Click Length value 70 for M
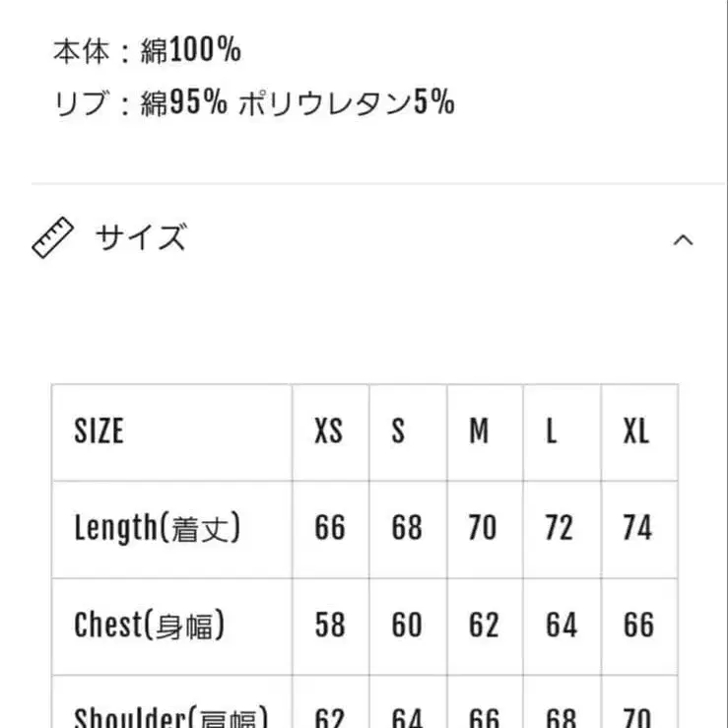728x728 pixels. 482,528
